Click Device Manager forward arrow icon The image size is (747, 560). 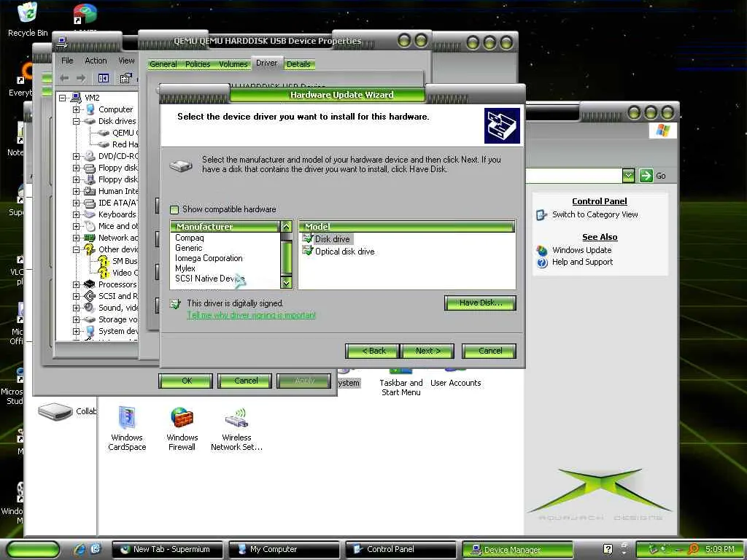(x=81, y=78)
